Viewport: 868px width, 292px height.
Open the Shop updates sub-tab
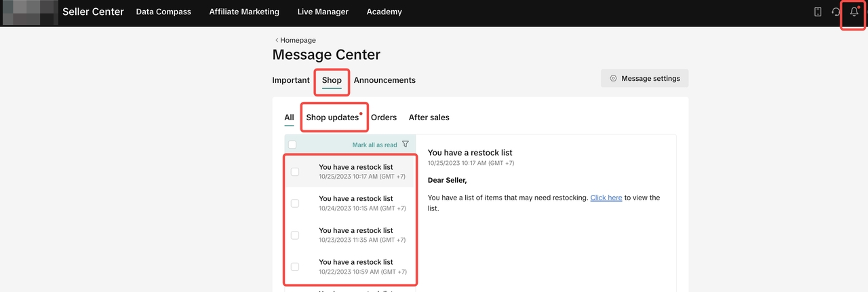pos(332,117)
